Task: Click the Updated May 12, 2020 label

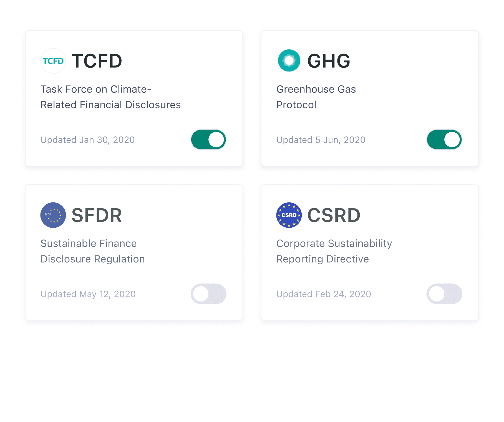Action: point(88,294)
